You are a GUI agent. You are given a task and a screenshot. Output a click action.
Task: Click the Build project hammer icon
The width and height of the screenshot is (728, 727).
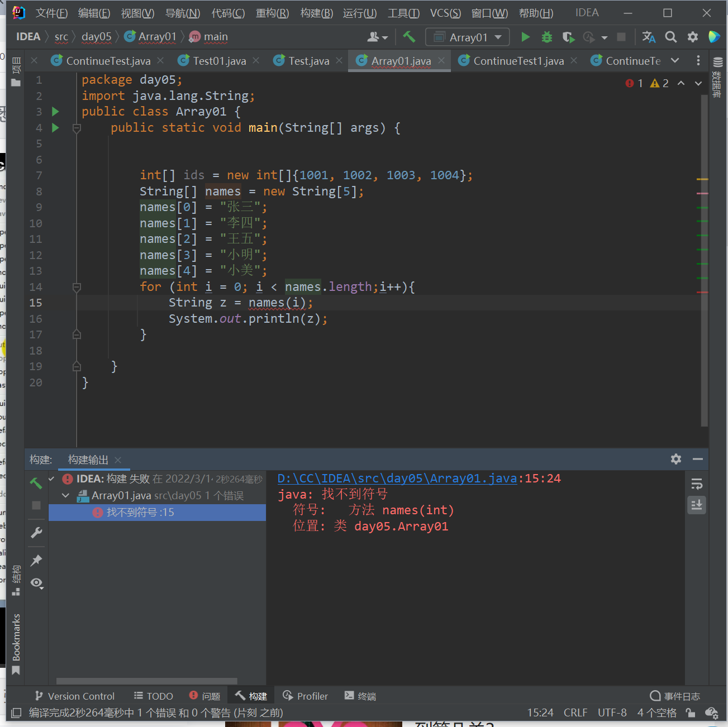coord(409,37)
